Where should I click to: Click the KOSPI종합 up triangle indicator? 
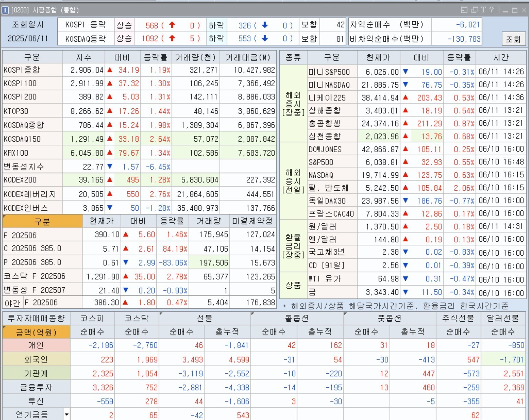coord(110,70)
